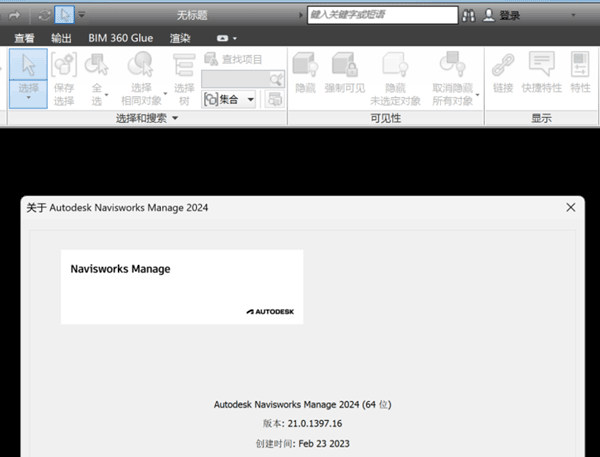Screen dimensions: 600x457
Task: Click the Hide (隐藏) icon
Action: (x=305, y=64)
